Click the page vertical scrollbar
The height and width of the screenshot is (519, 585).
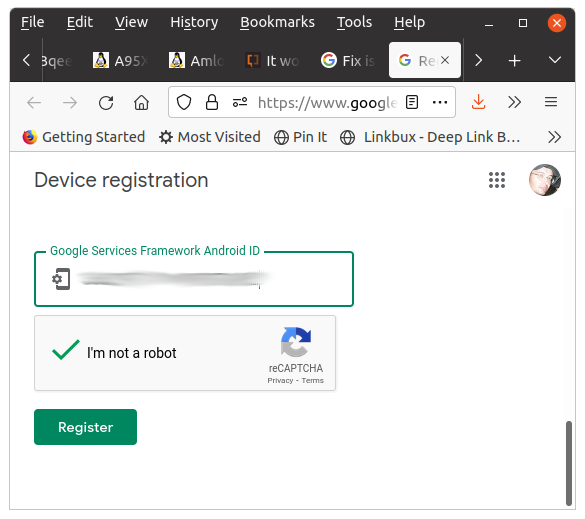point(569,463)
